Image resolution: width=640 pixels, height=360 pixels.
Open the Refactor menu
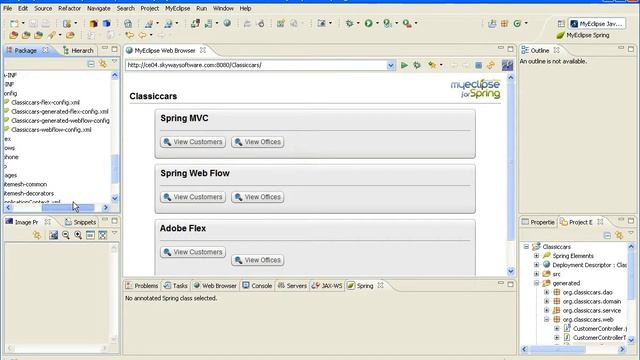[69, 8]
